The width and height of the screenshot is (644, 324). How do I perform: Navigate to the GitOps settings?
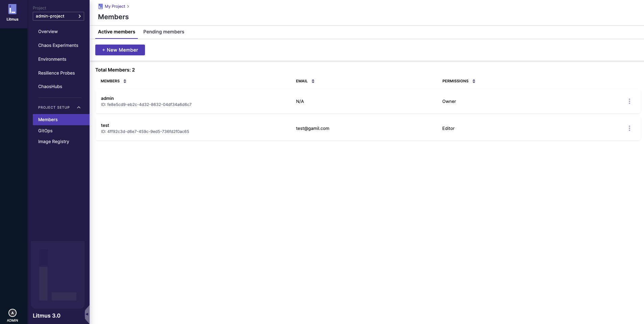[x=45, y=131]
